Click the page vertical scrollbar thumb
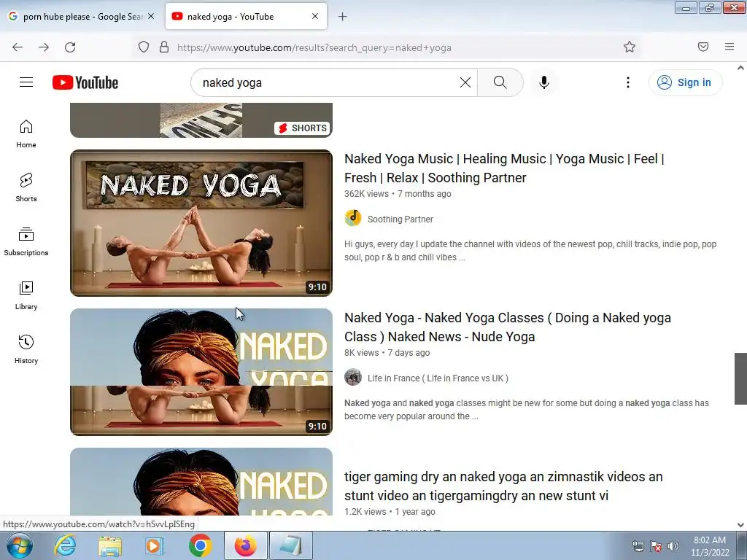747x560 pixels. [740, 378]
